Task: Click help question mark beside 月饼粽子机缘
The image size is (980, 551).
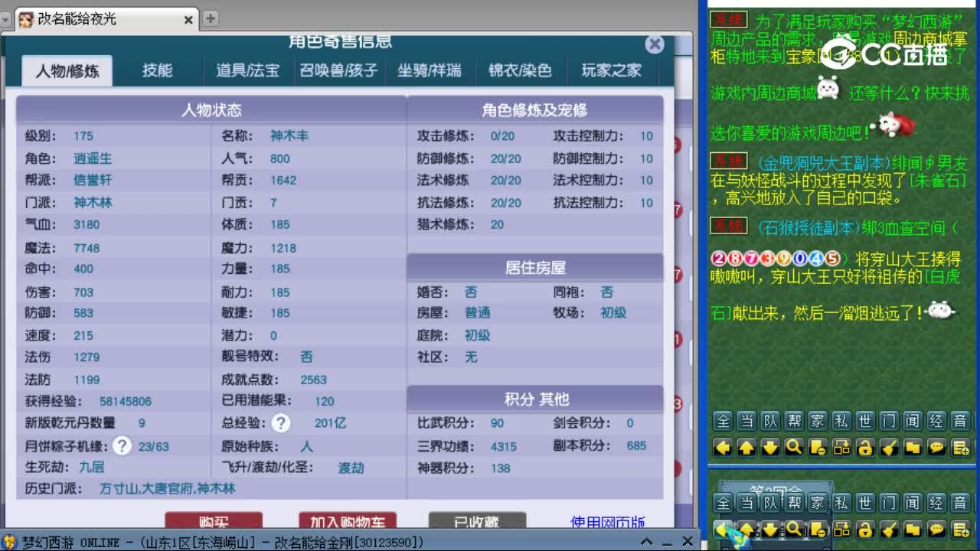Action: click(121, 446)
